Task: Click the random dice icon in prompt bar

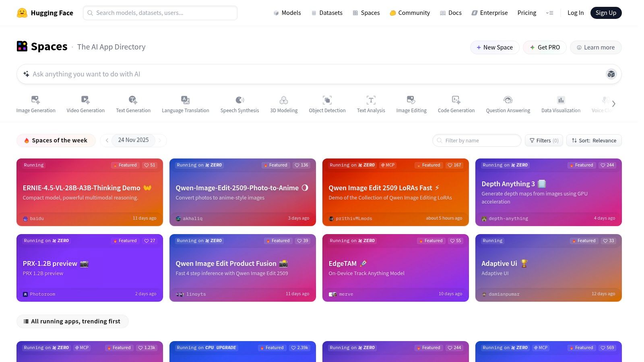Action: click(611, 74)
